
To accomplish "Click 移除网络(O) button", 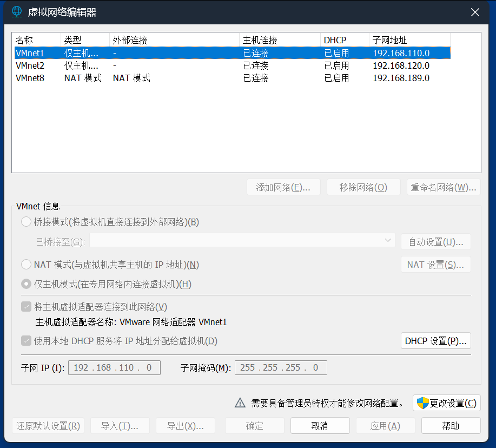I will point(363,187).
